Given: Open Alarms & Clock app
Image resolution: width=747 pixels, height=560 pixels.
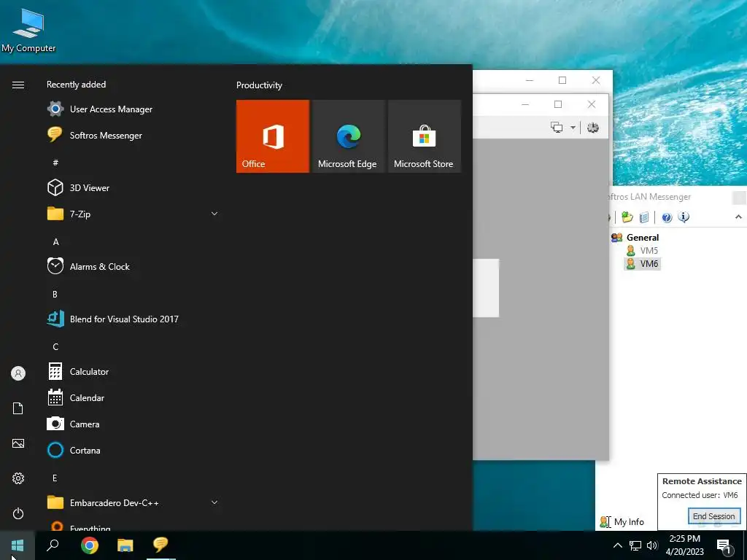Looking at the screenshot, I should [x=133, y=267].
